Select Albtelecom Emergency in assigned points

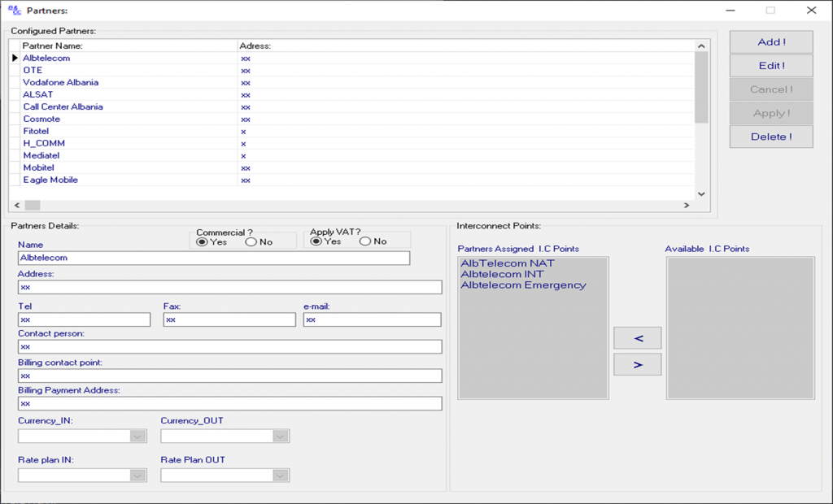click(x=523, y=285)
